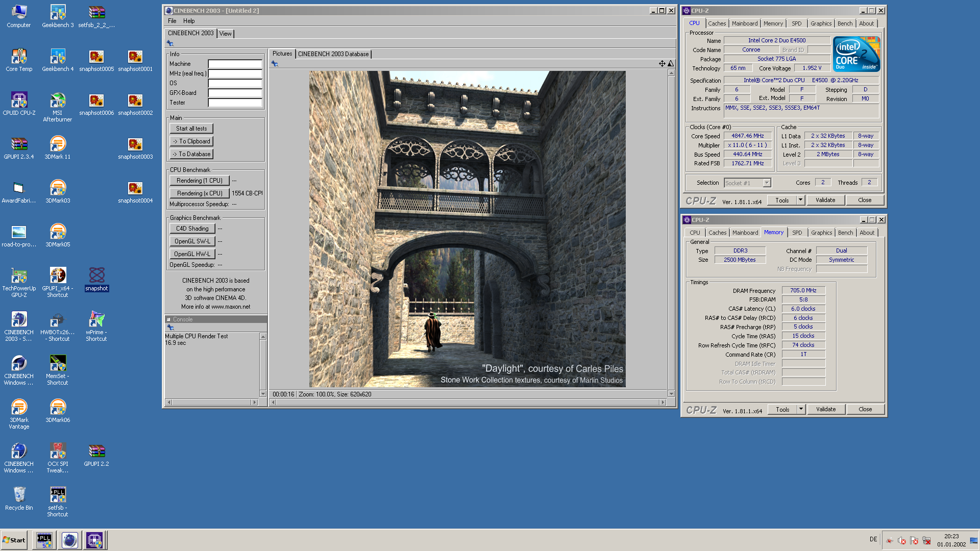Open the Computer desktop icon
This screenshot has width=980, height=551.
(19, 16)
